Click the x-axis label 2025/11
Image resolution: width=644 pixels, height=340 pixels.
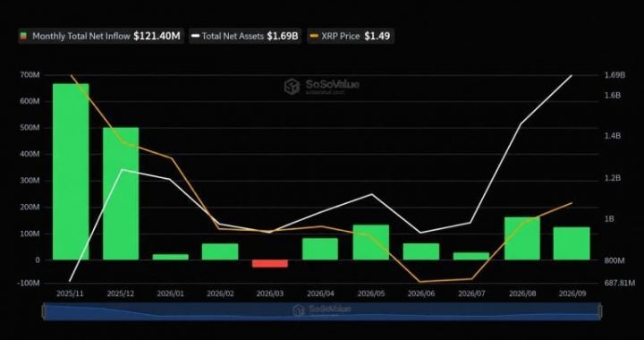tap(70, 293)
